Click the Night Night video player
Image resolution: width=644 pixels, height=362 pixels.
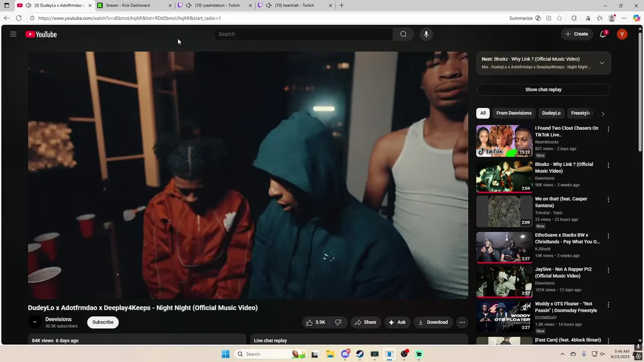pos(248,175)
